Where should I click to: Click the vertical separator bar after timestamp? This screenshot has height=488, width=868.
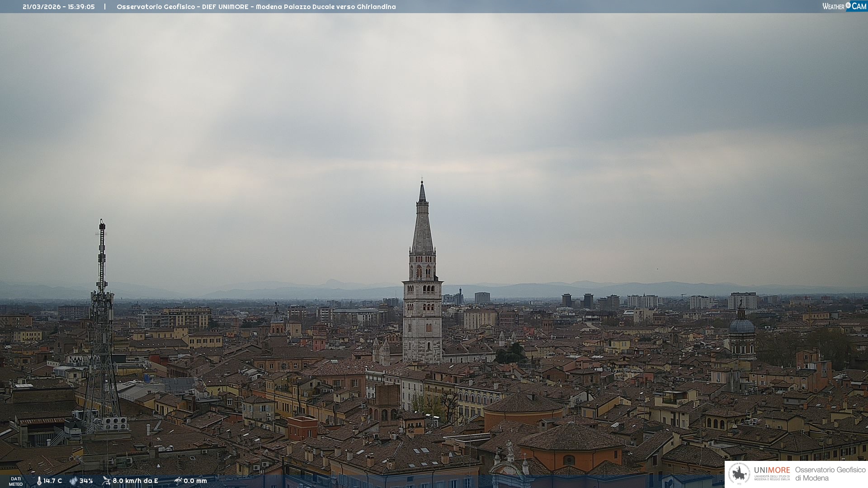[x=105, y=7]
